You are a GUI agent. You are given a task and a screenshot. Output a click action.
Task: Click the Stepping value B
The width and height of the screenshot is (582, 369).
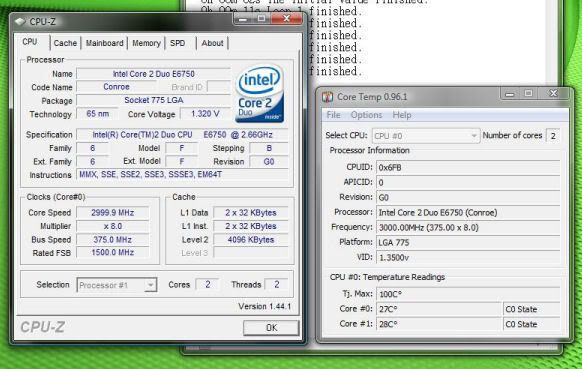pos(269,148)
